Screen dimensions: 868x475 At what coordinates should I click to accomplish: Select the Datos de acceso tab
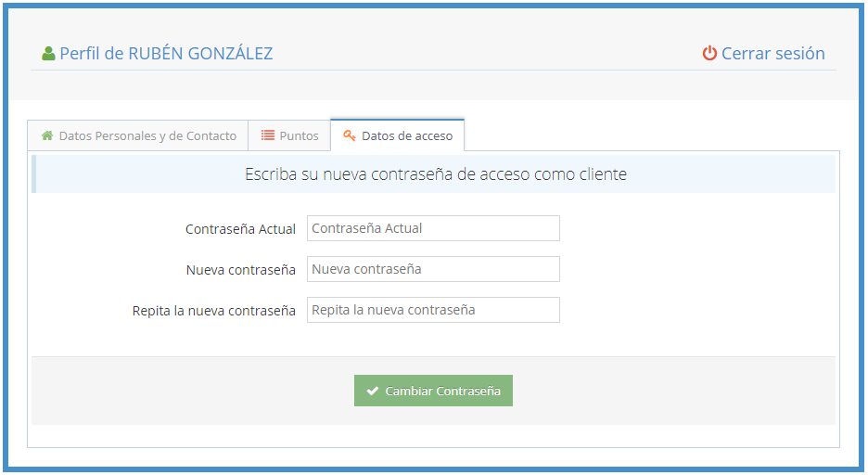[407, 135]
